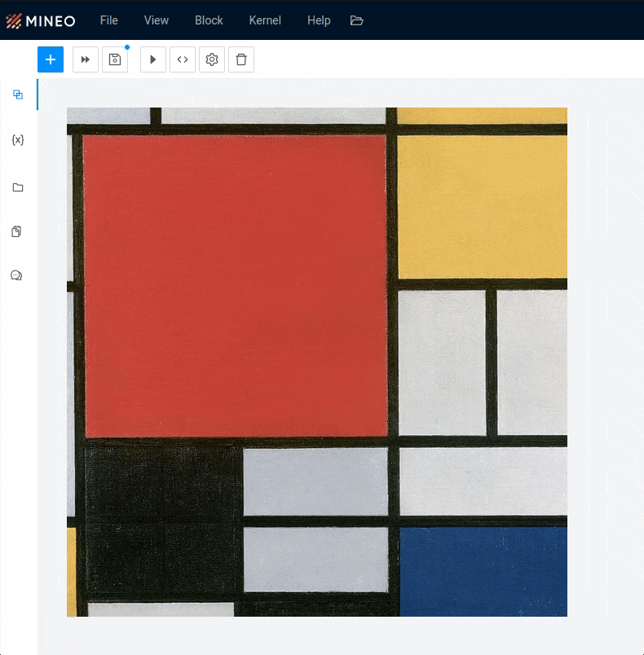Open the Kernel menu
This screenshot has width=644, height=655.
[x=265, y=20]
